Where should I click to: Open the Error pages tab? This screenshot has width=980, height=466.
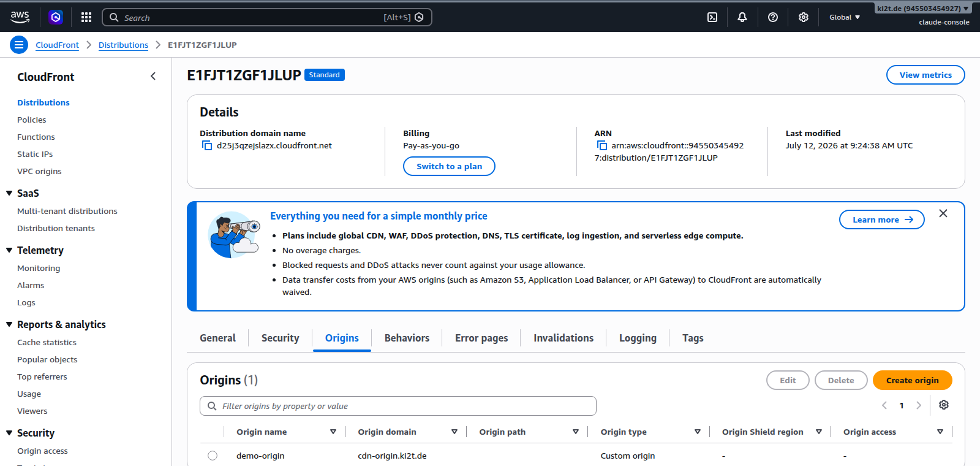(481, 338)
